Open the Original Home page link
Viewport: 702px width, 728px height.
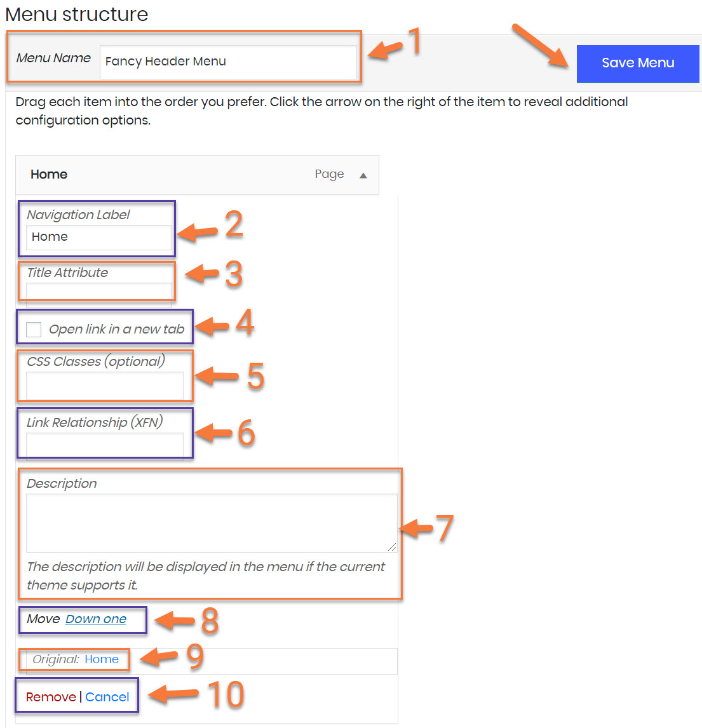102,659
